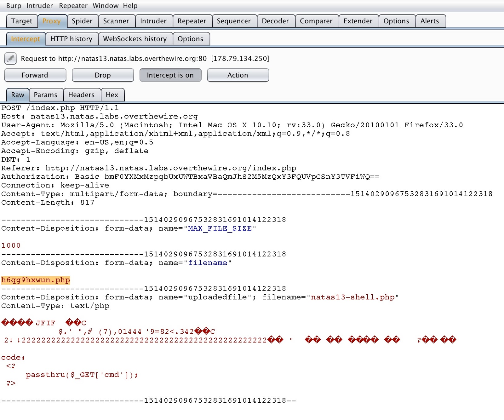Screen dimensions: 504x420
Task: Open the Intruder menu
Action: tap(40, 6)
